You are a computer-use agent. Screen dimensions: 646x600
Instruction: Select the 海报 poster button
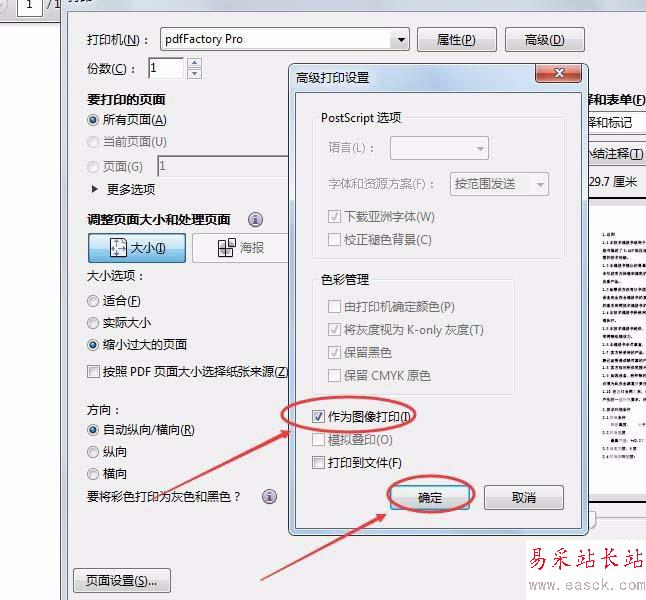click(x=240, y=248)
